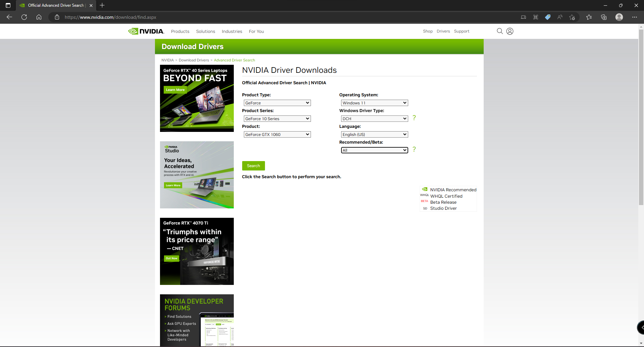Open the Recommended/Beta dropdown

pos(374,150)
